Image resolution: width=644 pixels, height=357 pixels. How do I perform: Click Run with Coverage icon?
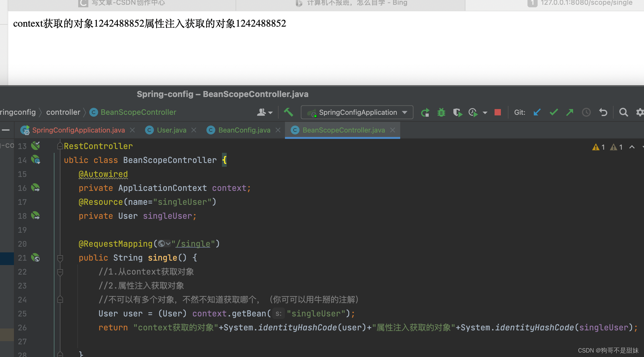click(457, 113)
